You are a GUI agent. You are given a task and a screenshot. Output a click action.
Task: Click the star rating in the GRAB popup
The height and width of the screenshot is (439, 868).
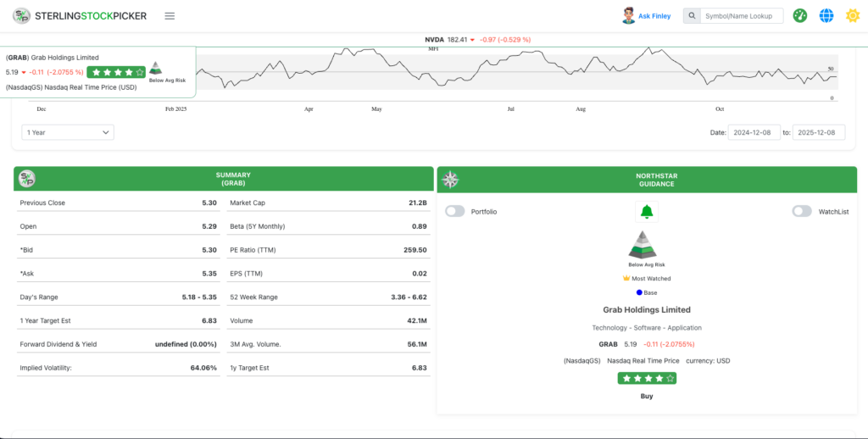(116, 72)
